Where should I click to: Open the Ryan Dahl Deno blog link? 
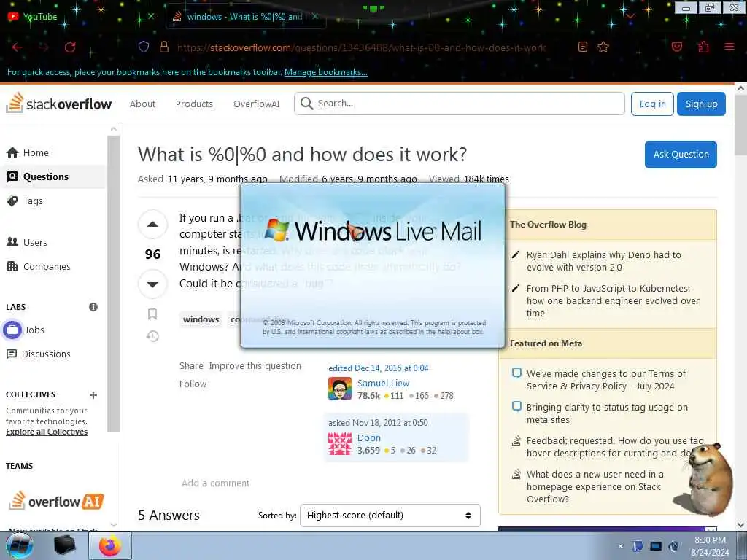coord(603,261)
